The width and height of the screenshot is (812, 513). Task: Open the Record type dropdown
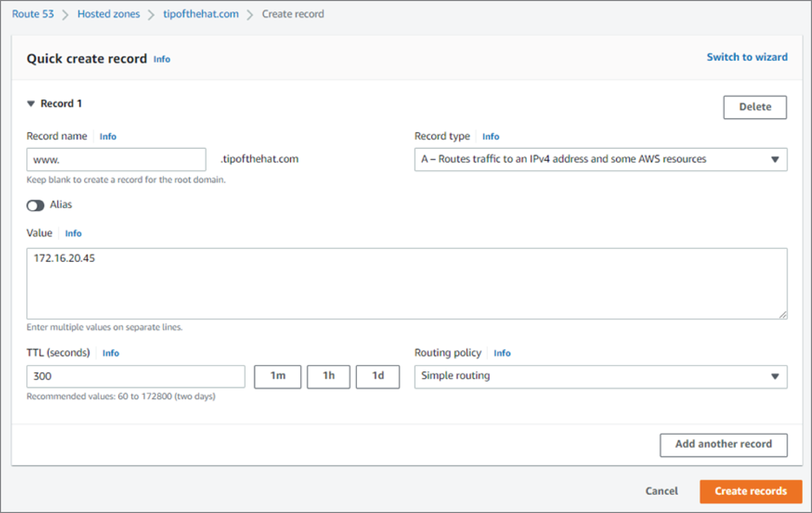tap(601, 160)
